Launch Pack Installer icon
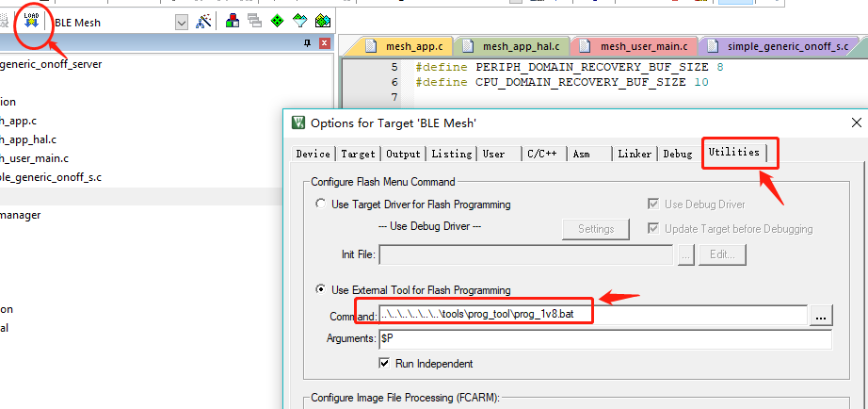This screenshot has width=868, height=409. coord(323,22)
